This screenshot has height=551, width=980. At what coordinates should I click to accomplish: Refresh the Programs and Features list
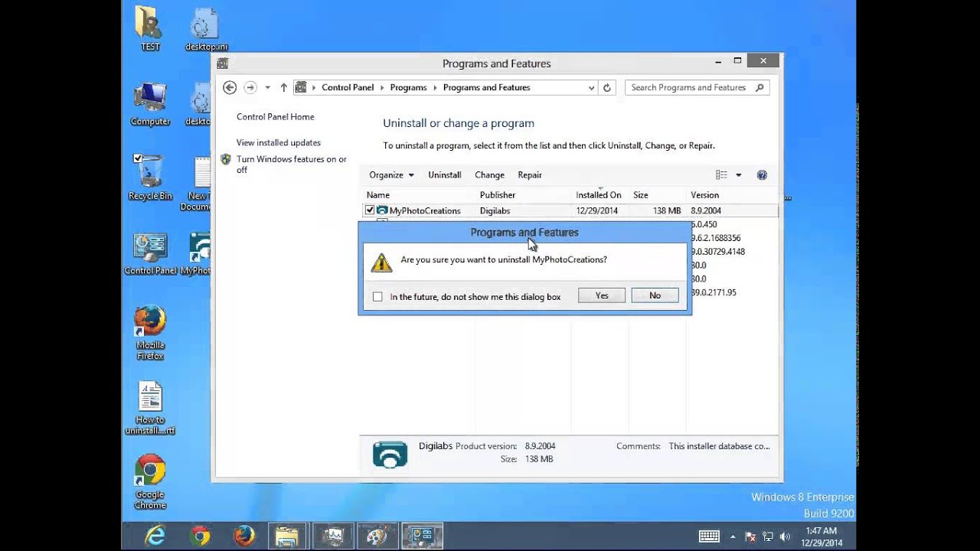pyautogui.click(x=607, y=88)
